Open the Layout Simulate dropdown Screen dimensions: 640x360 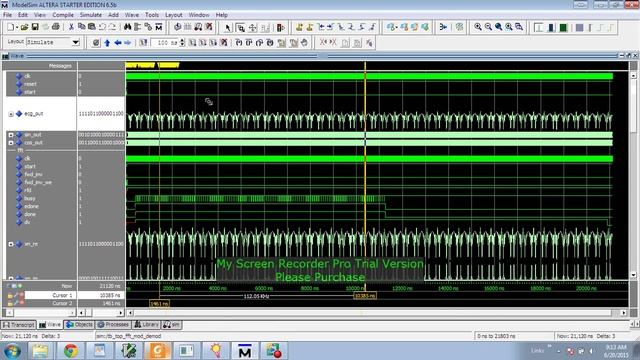tap(76, 42)
